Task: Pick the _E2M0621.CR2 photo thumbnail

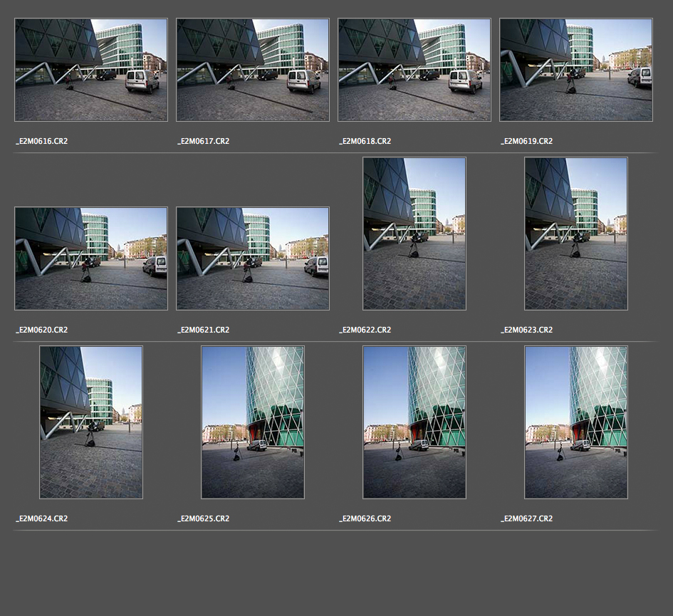Action: (x=253, y=259)
